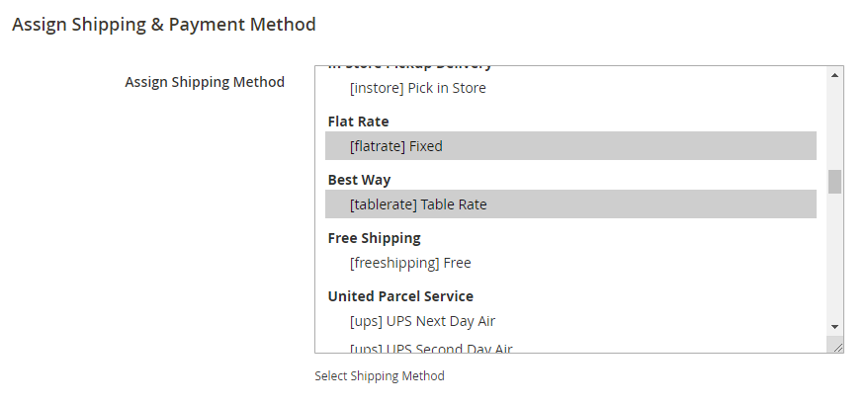Click the Free Shipping group header
868x405 pixels.
(x=374, y=238)
